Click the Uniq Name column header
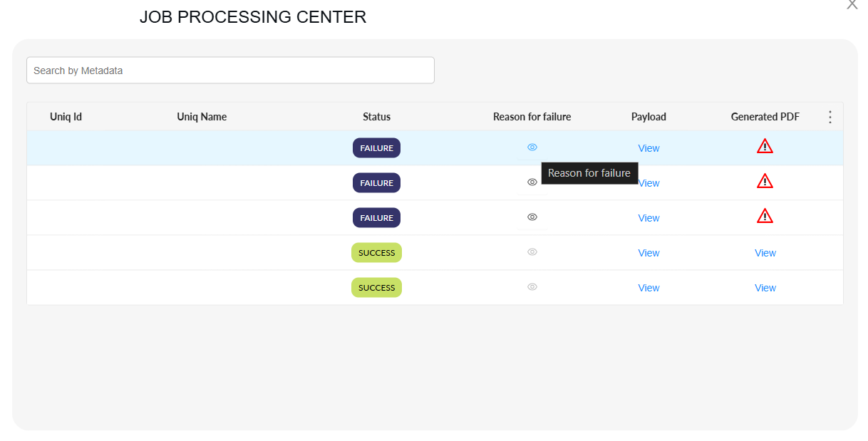Screen dimensions: 868x441 pyautogui.click(x=202, y=117)
